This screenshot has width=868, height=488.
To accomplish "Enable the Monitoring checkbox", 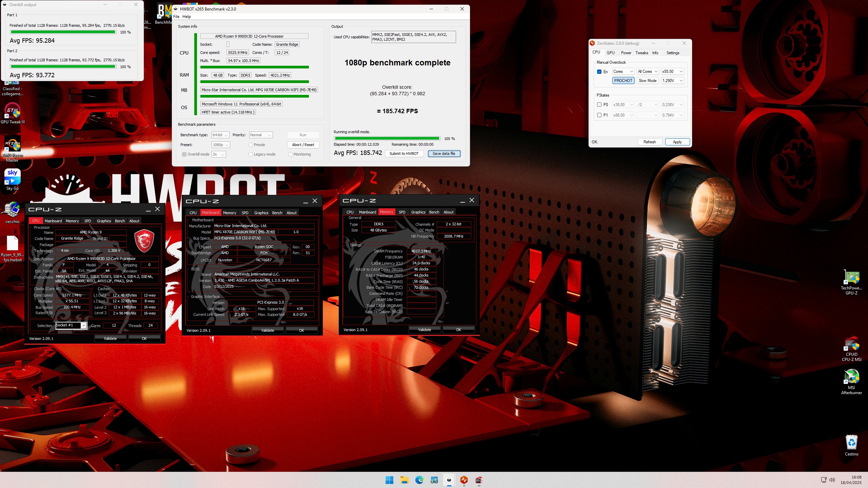I will pyautogui.click(x=290, y=154).
